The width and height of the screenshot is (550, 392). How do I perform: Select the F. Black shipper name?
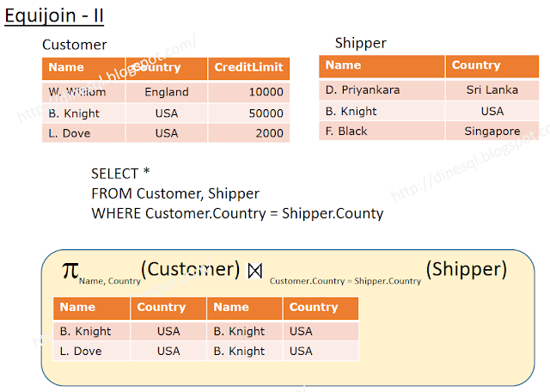tap(346, 131)
